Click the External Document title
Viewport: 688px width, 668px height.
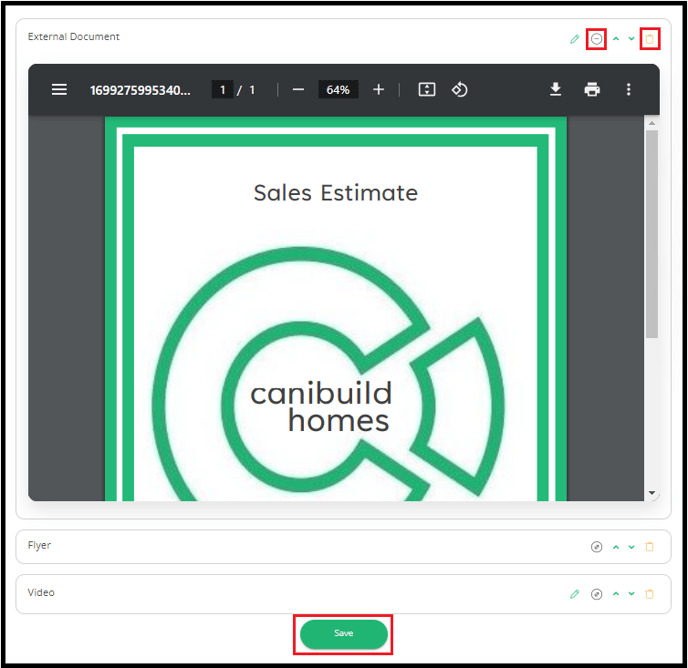pyautogui.click(x=73, y=36)
